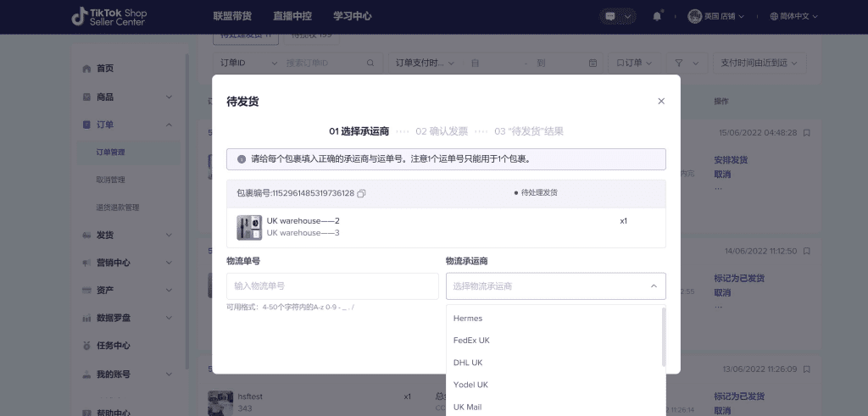Click the 营销中心 megaphone icon
Viewport: 868px width, 416px height.
coord(86,263)
